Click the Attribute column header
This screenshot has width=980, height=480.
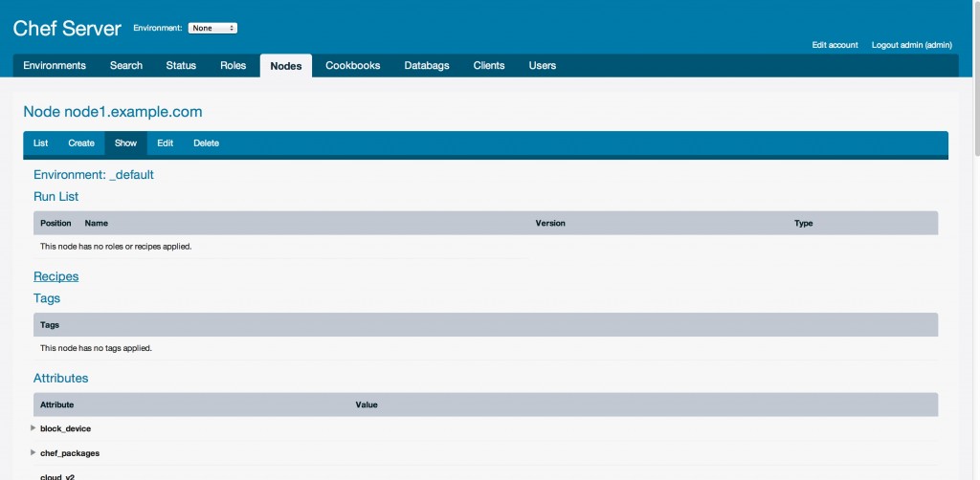pos(56,404)
